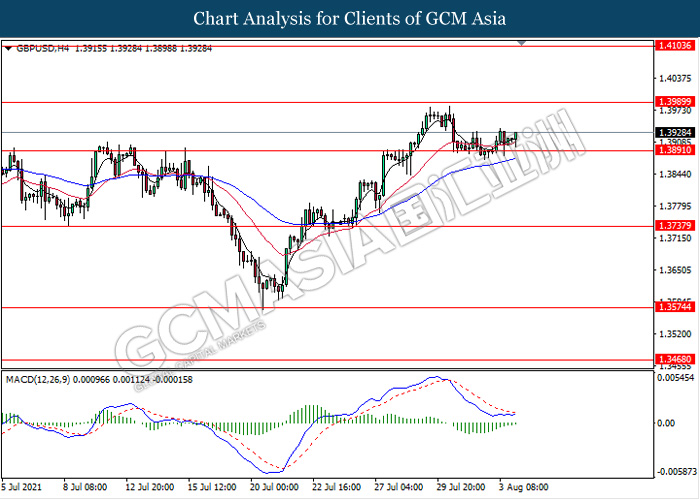
Task: Click the 20 Jul 00:00 time label
Action: pyautogui.click(x=274, y=487)
